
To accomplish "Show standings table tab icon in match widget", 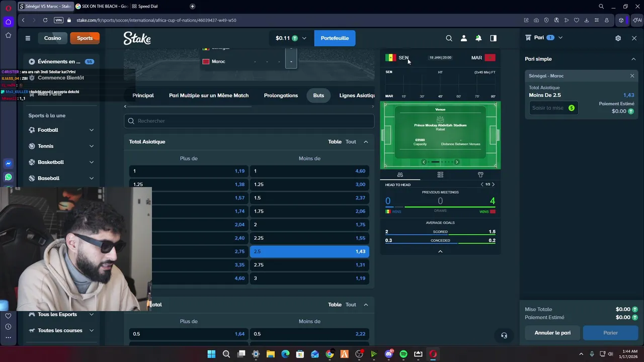I will pyautogui.click(x=440, y=174).
